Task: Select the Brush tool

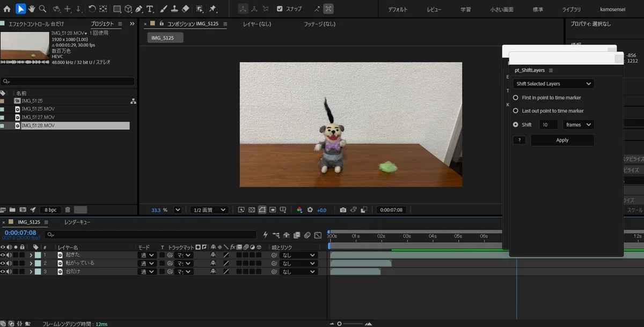Action: click(x=164, y=9)
